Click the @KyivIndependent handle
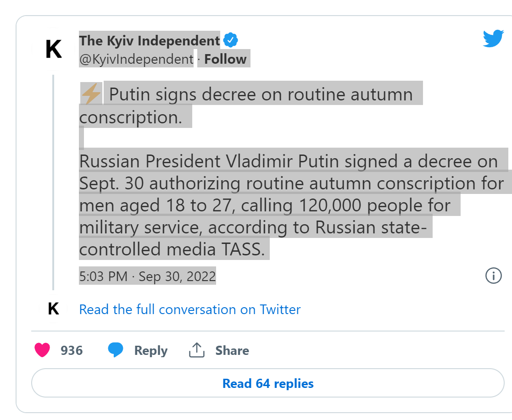 (136, 59)
